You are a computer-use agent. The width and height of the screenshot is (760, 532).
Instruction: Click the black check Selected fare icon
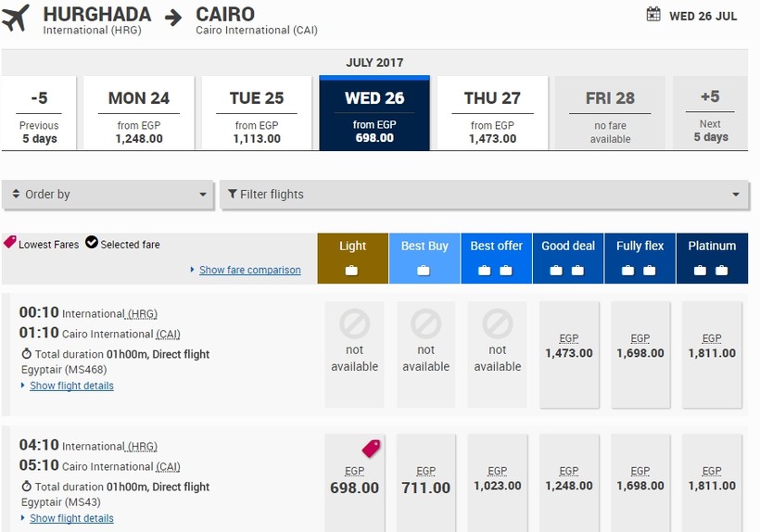(x=92, y=243)
